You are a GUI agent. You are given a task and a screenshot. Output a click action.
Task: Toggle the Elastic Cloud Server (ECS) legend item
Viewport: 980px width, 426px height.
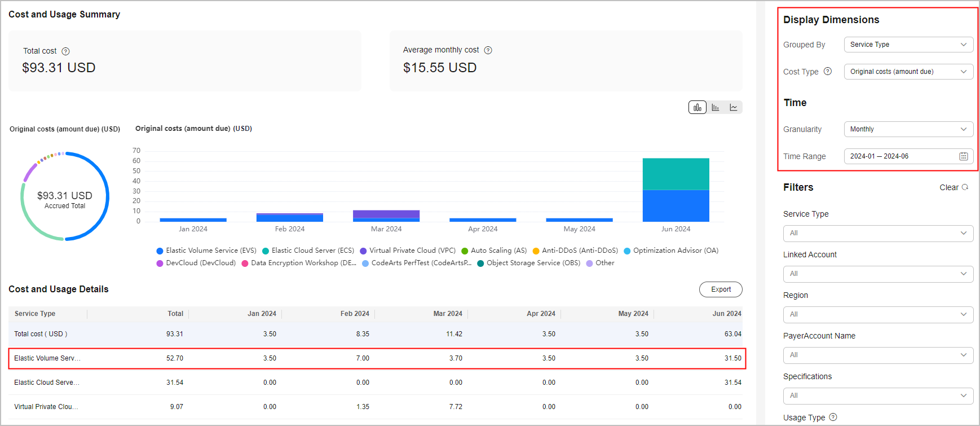coord(308,251)
